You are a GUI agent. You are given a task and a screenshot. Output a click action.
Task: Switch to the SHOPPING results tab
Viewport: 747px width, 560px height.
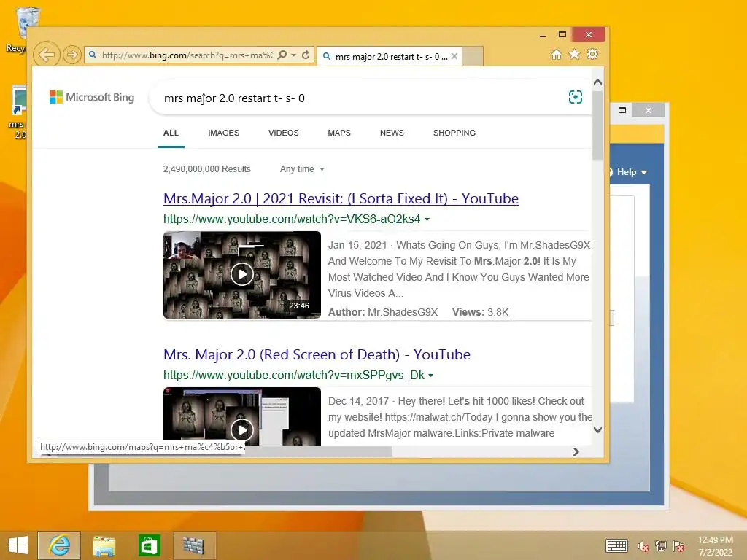tap(454, 133)
